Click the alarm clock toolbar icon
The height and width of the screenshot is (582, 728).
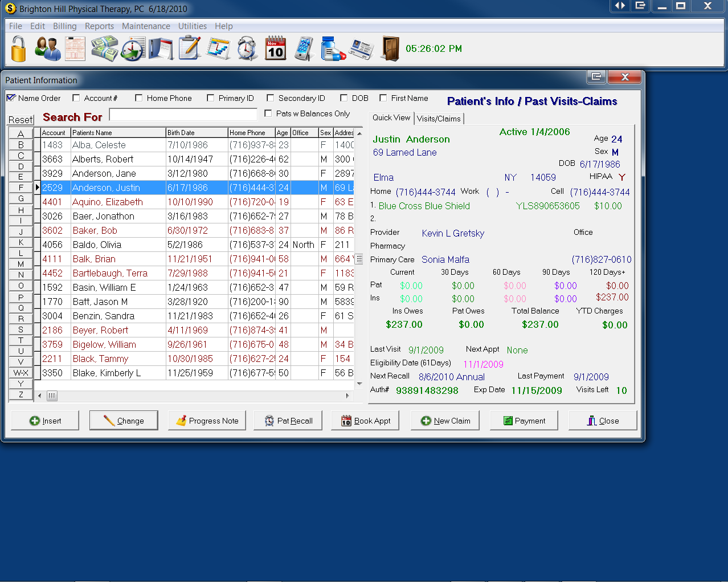tap(247, 49)
